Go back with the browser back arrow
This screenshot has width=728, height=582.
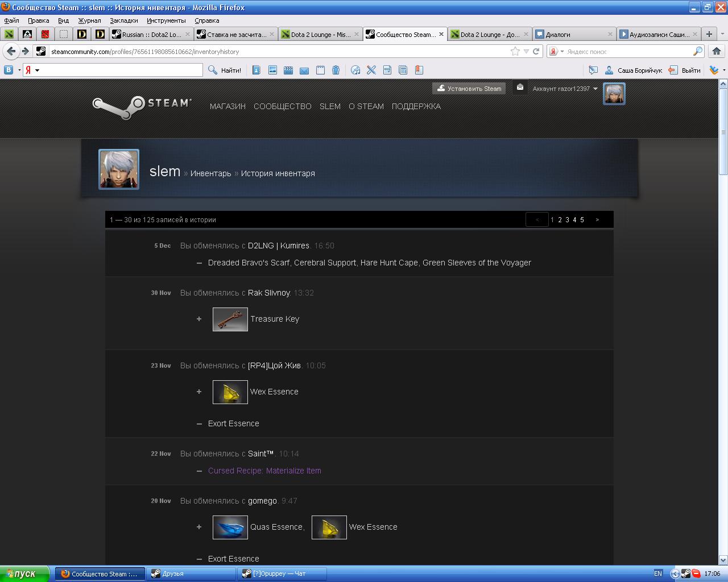coord(11,51)
